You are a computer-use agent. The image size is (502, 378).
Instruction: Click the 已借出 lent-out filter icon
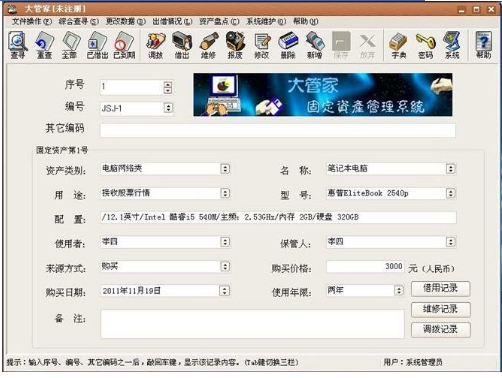pyautogui.click(x=97, y=45)
